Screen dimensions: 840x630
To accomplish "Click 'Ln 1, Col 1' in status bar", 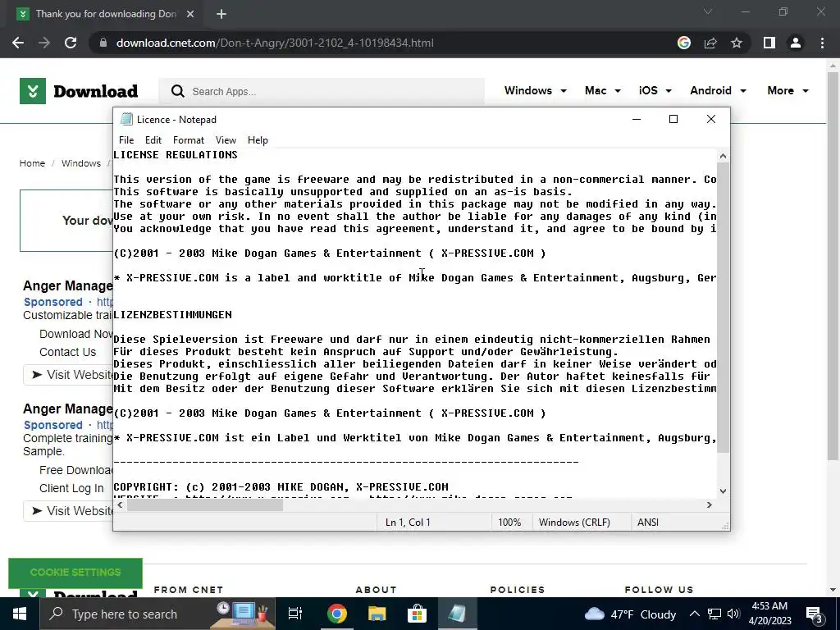I will (408, 523).
